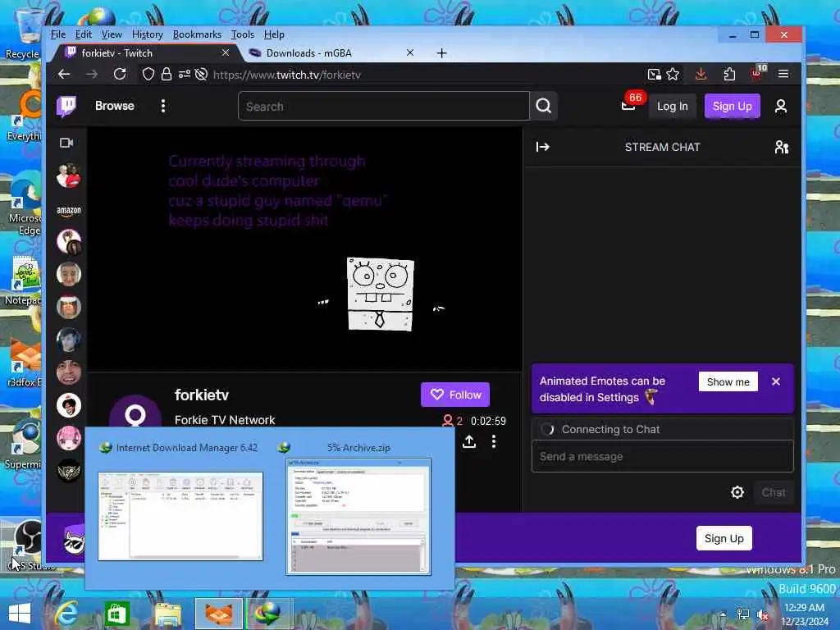Open the chat community users icon
Viewport: 840px width, 630px height.
[782, 147]
